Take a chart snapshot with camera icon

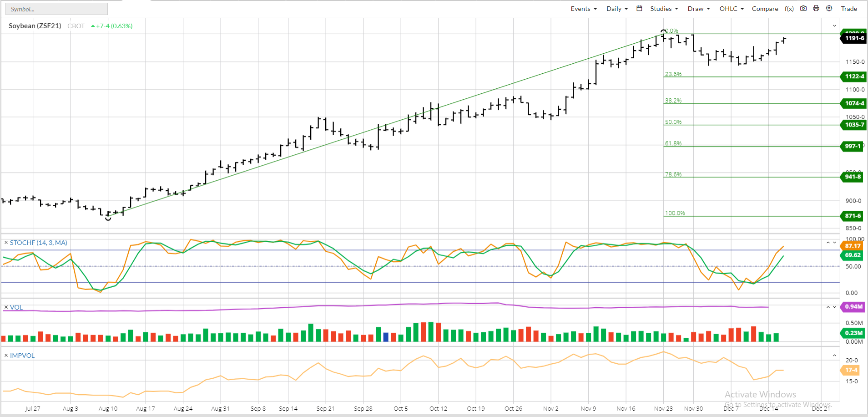click(x=803, y=8)
